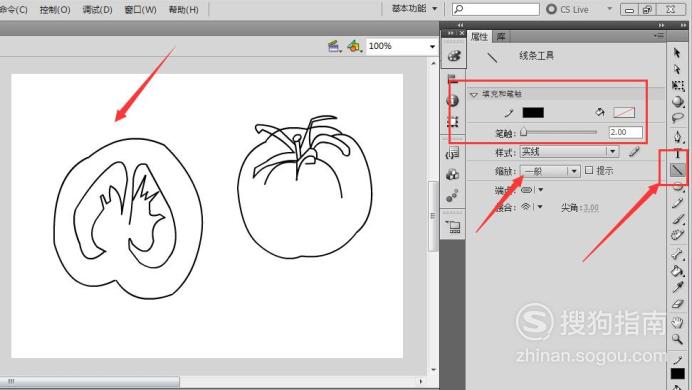692x390 pixels.
Task: Open the Info panel icon
Action: coord(452,101)
